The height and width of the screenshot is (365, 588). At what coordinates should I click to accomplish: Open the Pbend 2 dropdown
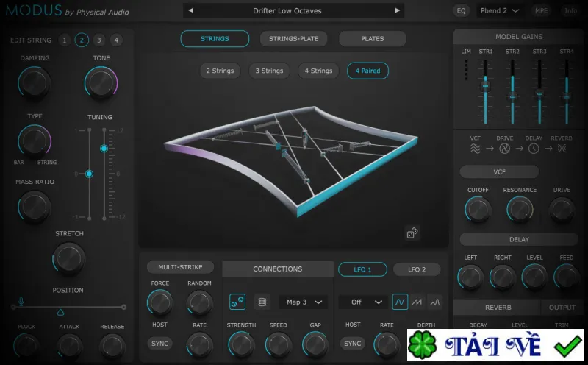(x=500, y=10)
